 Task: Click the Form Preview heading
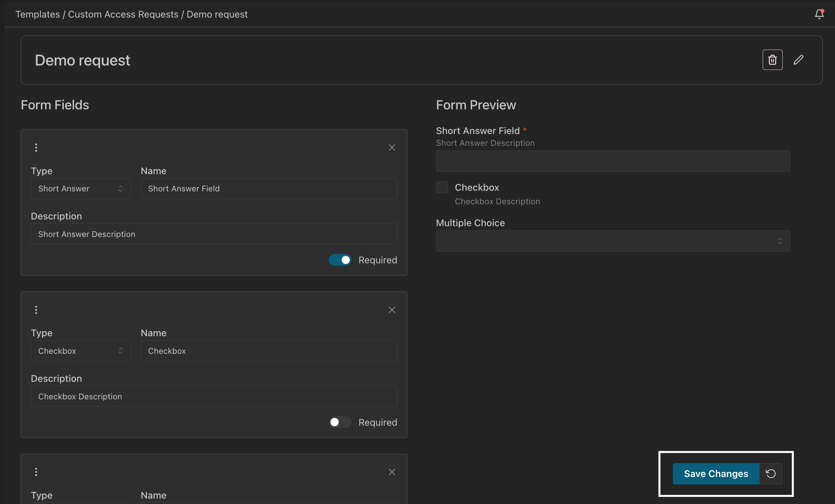[x=476, y=105]
